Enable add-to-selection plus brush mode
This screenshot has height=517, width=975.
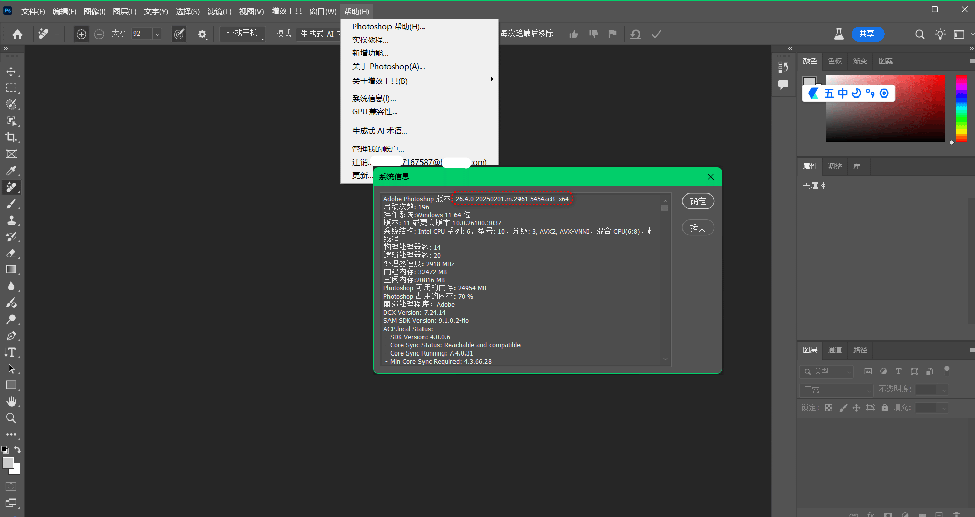tap(81, 35)
